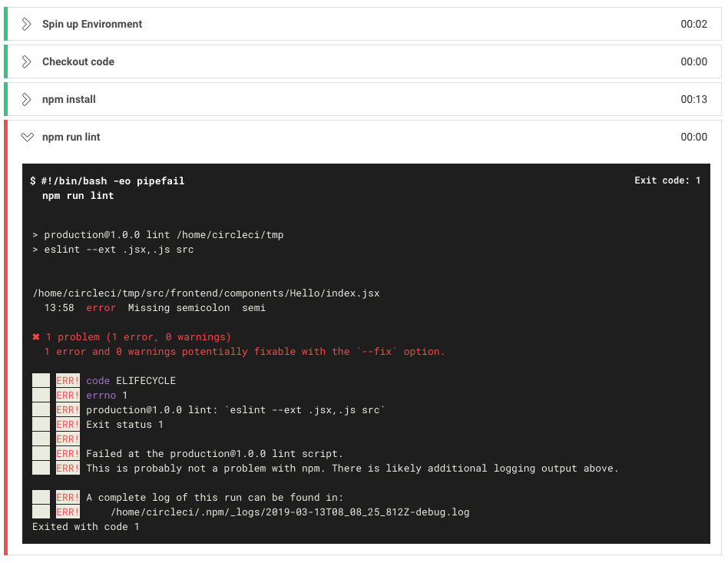Image resolution: width=728 pixels, height=563 pixels.
Task: Expand the Spin up Environment step chevron
Action: [x=27, y=24]
